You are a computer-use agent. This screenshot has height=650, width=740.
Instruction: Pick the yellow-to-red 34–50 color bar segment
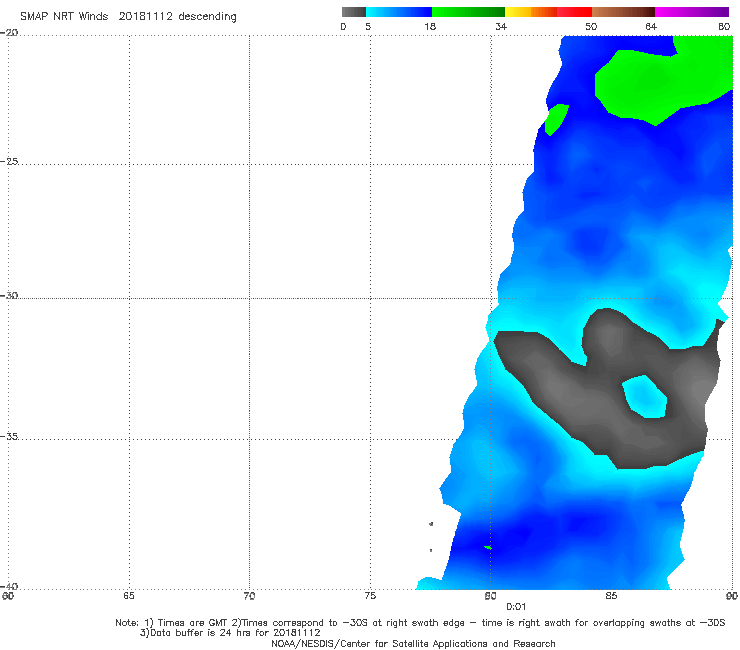pos(548,12)
